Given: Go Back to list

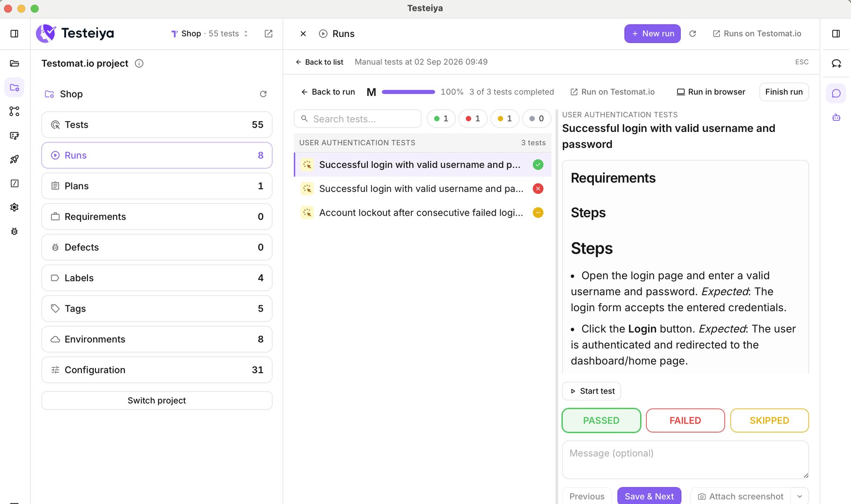Looking at the screenshot, I should point(320,62).
